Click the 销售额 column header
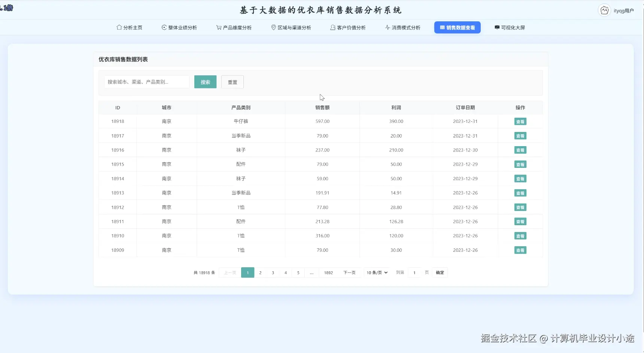The height and width of the screenshot is (353, 644). point(322,108)
